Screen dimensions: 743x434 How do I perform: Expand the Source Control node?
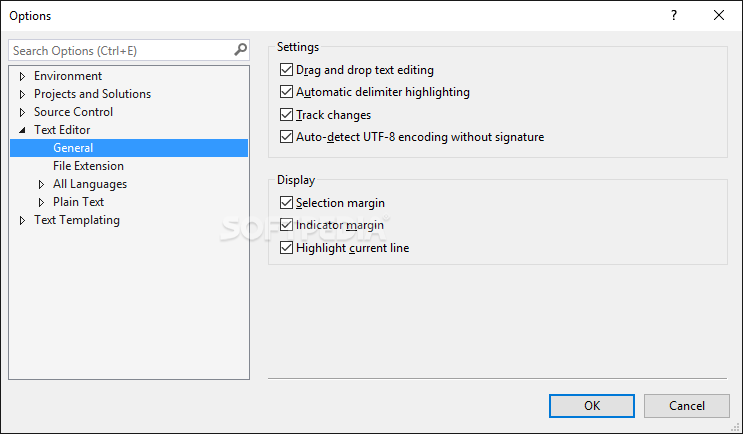click(x=22, y=112)
